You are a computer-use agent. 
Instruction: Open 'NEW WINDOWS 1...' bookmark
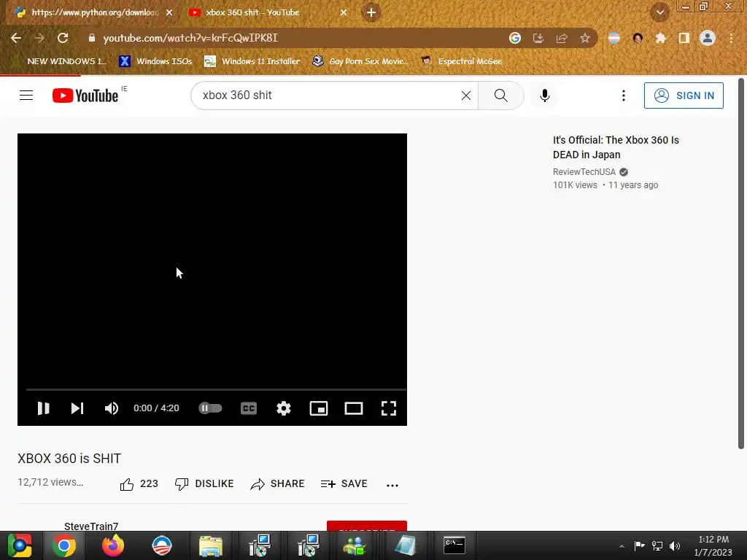click(58, 61)
